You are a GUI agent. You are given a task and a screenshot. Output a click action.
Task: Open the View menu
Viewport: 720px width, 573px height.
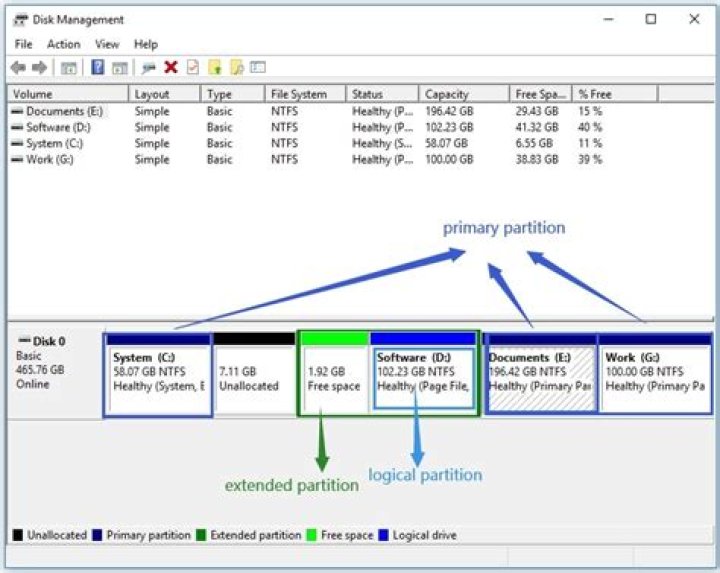click(x=107, y=44)
